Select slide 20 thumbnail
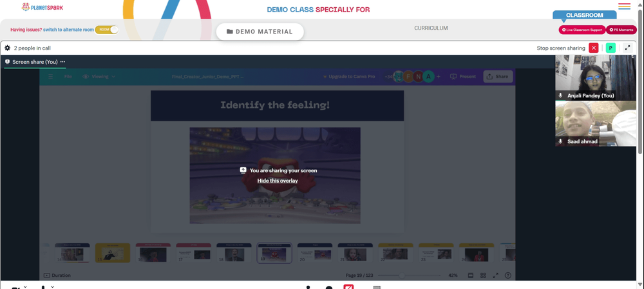Screen dimensions: 644x289 (315, 253)
